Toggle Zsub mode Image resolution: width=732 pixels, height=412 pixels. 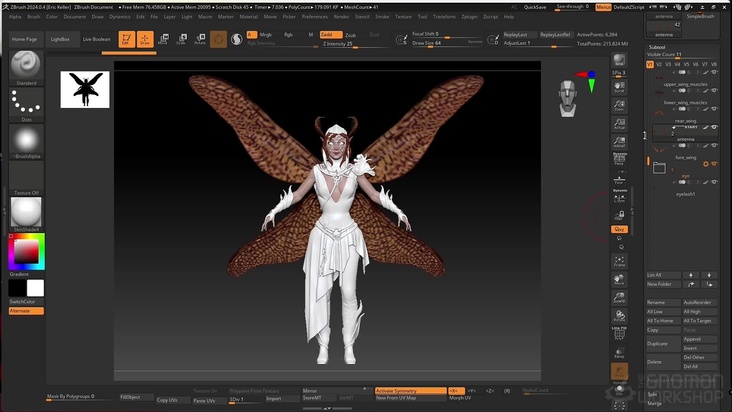click(351, 35)
